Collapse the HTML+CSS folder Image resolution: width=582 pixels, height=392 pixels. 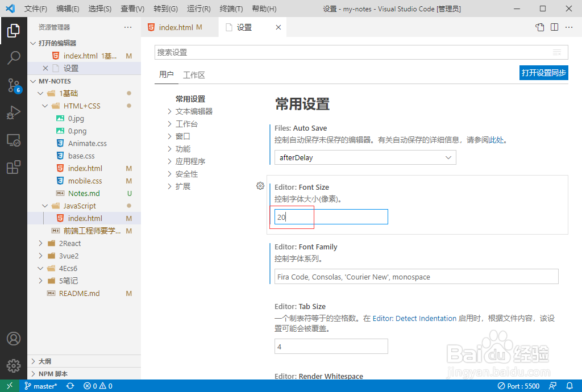[x=45, y=106]
